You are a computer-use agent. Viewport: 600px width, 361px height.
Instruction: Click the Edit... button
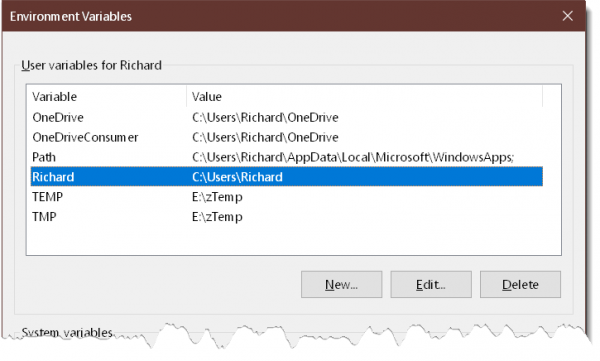tap(431, 284)
